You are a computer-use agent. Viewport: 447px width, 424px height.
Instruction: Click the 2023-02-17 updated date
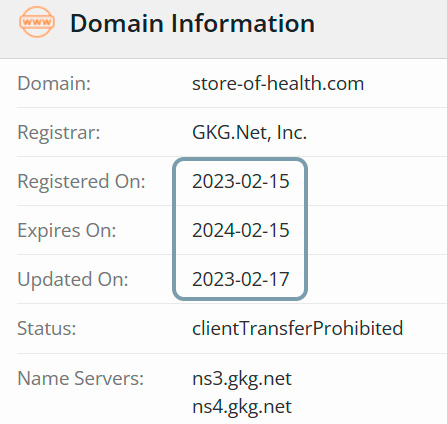(241, 279)
